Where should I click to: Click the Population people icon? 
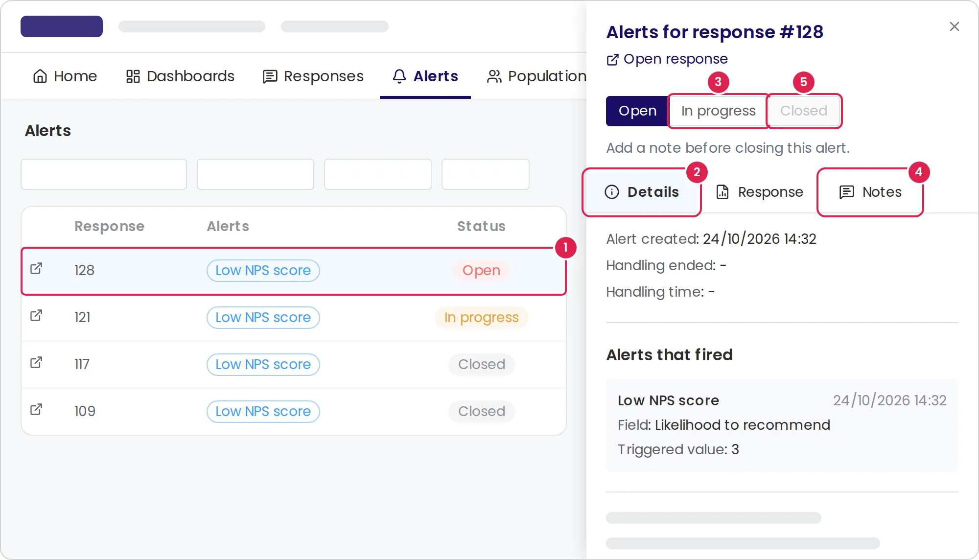pos(494,76)
